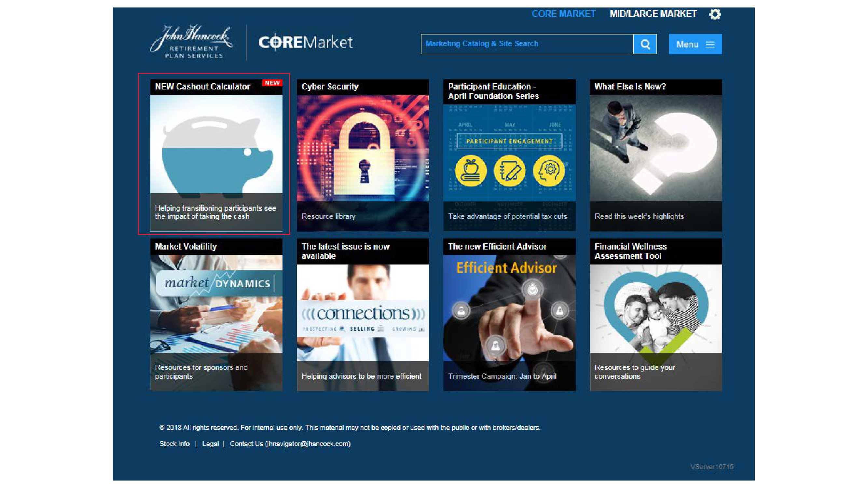Open the Cyber Security padlock tile
The image size is (868, 488).
tap(363, 148)
